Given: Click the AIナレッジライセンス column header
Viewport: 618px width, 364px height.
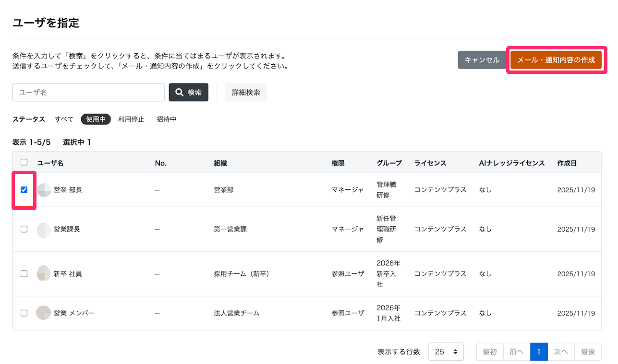Looking at the screenshot, I should click(x=512, y=163).
